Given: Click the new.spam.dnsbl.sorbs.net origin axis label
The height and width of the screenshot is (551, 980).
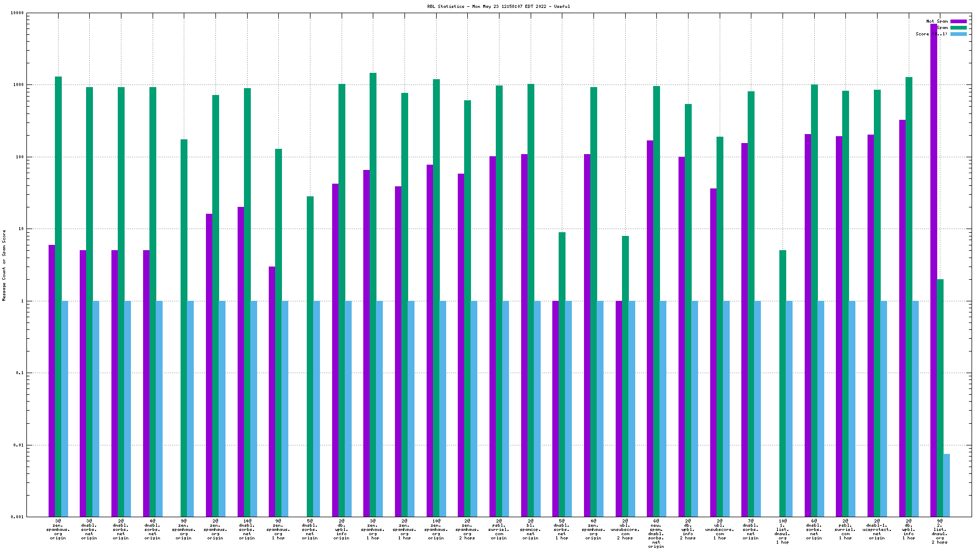Looking at the screenshot, I should click(656, 533).
